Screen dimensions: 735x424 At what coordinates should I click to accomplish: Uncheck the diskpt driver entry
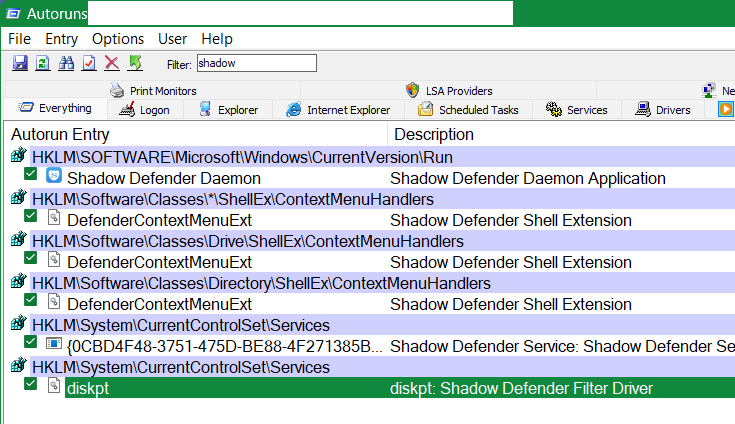coord(30,384)
